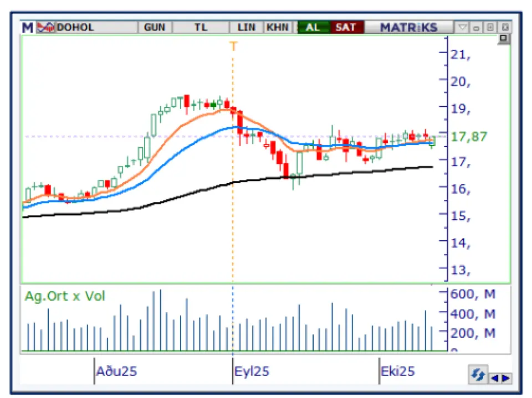Toggle LIN linear scale mode
532x398 pixels.
[x=246, y=27]
